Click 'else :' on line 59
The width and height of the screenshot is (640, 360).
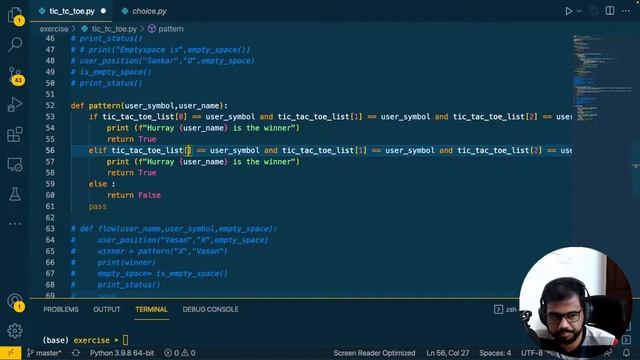(x=102, y=184)
